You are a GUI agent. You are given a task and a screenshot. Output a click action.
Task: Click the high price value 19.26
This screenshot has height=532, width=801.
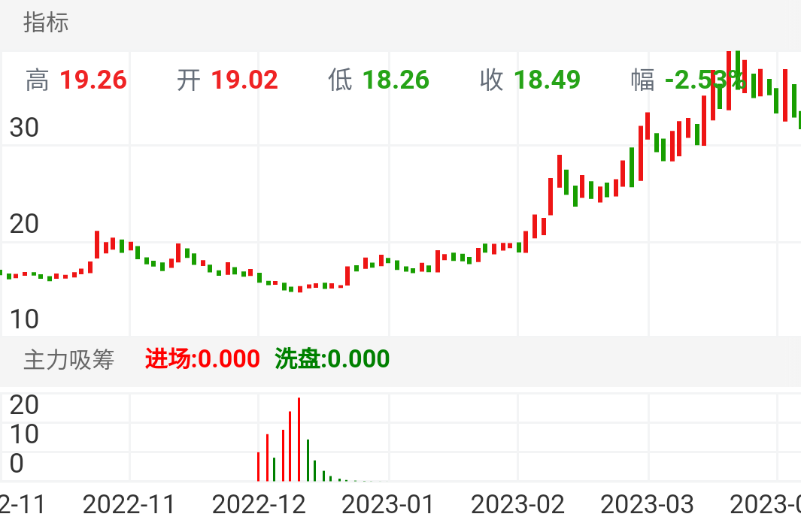pos(93,80)
